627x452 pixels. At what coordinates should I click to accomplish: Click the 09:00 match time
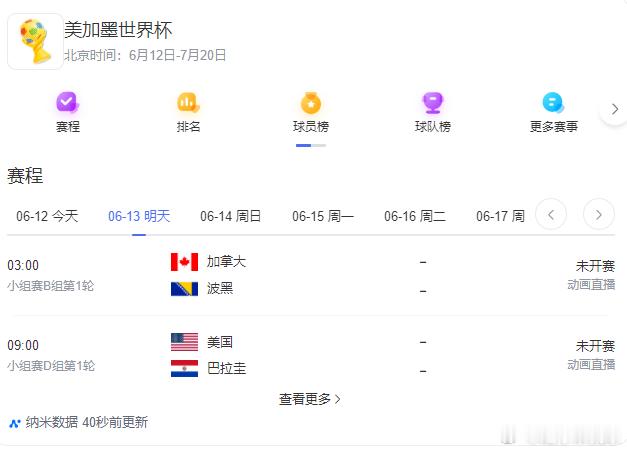click(23, 345)
